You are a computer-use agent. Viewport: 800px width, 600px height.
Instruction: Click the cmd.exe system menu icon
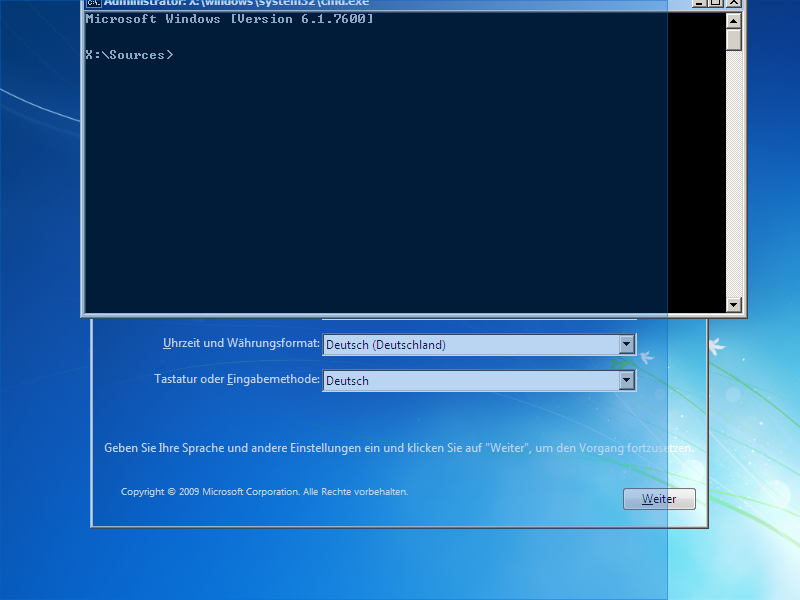pos(93,3)
